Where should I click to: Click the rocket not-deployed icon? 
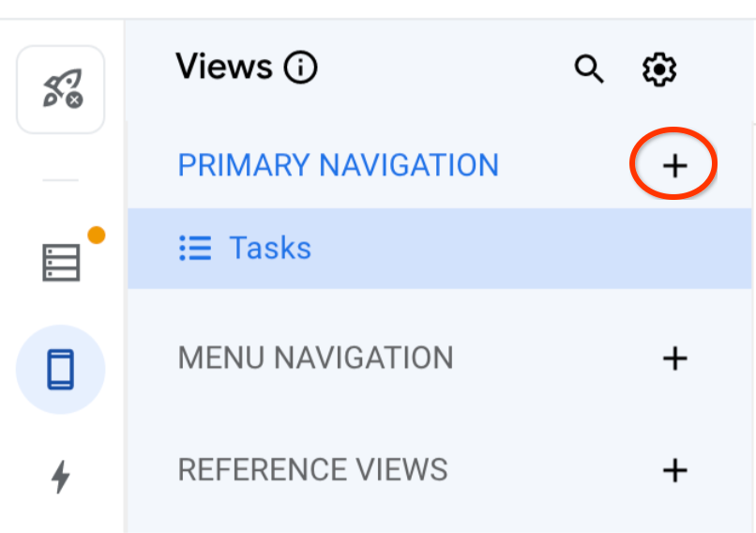click(61, 89)
